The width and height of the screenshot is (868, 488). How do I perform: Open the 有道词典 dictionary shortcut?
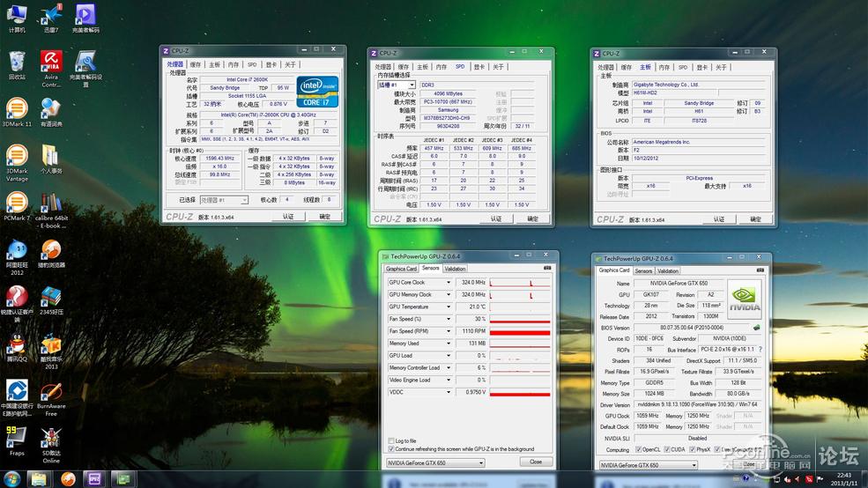coord(51,112)
